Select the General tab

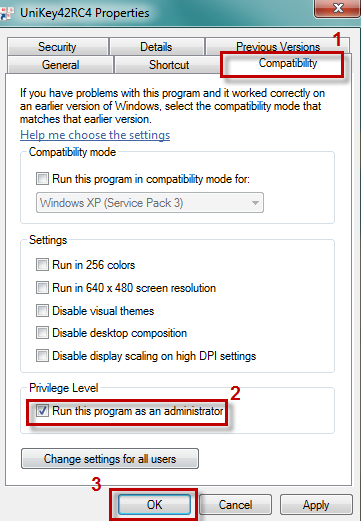pyautogui.click(x=60, y=64)
